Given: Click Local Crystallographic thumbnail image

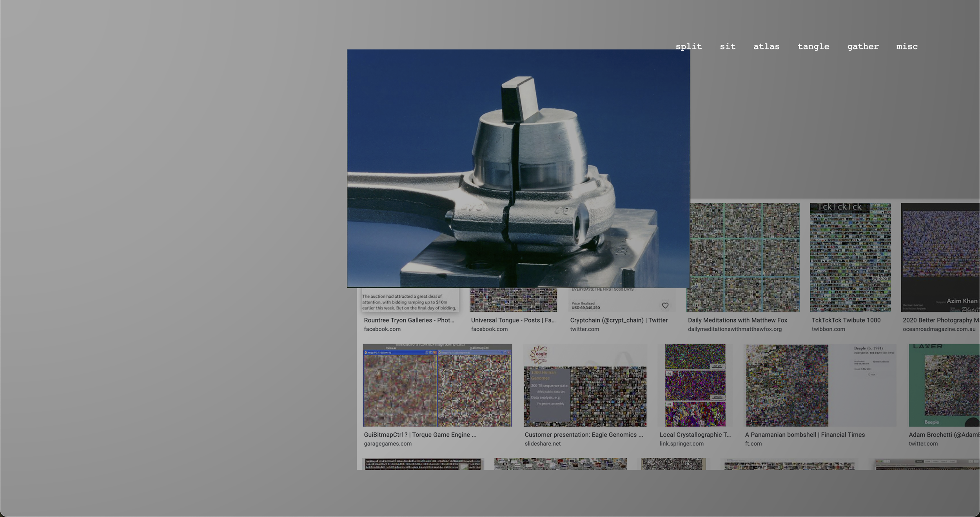Looking at the screenshot, I should 695,385.
